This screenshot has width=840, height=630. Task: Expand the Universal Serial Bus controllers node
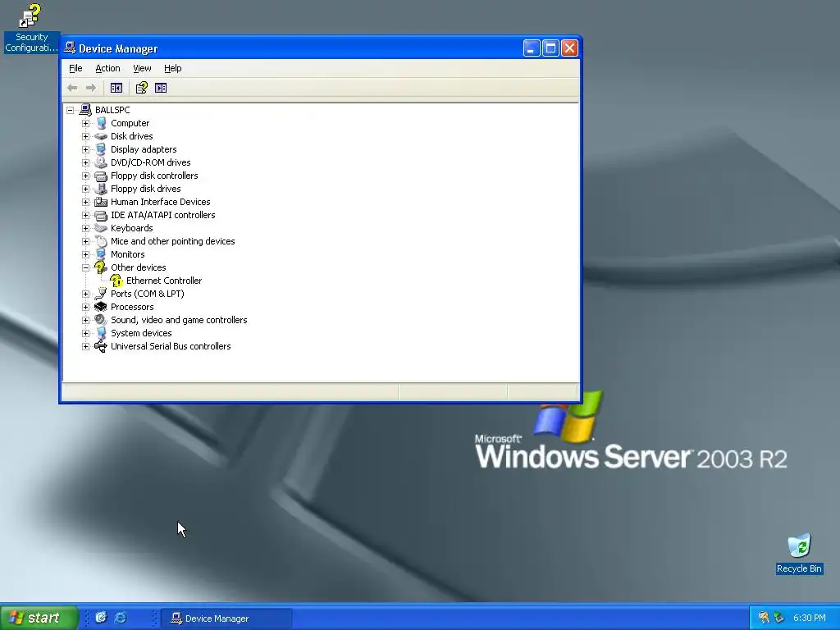[x=85, y=347]
